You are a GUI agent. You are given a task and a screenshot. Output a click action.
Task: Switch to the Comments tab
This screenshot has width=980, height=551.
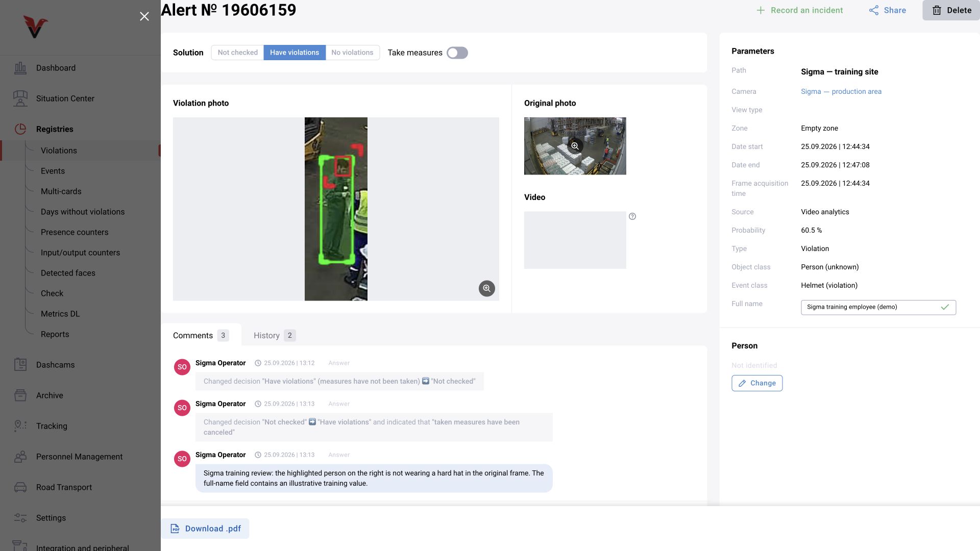(201, 335)
